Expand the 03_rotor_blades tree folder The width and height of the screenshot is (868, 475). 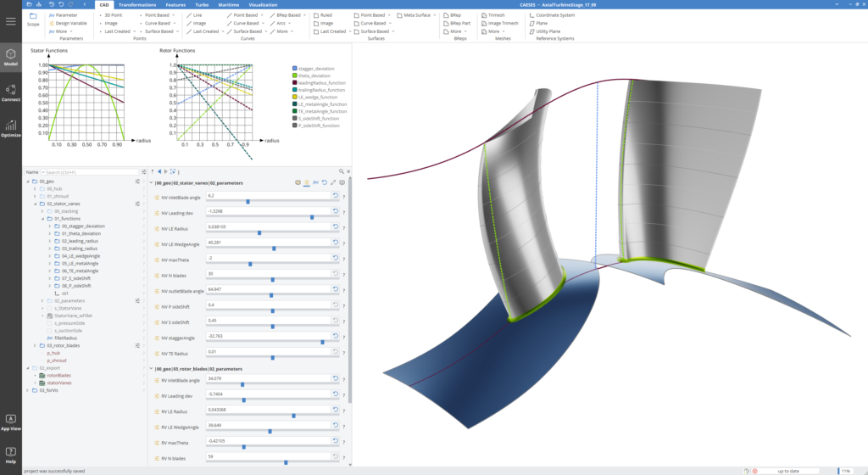pyautogui.click(x=36, y=345)
